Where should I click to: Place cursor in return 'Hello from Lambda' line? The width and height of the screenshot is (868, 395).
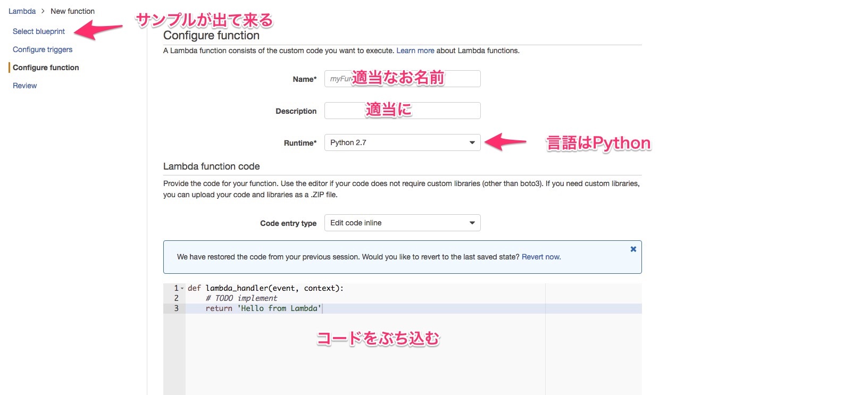tap(263, 308)
